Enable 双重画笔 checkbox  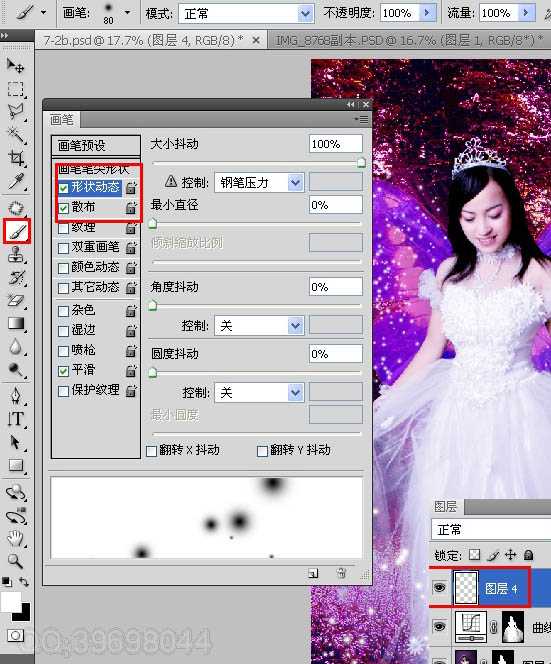pyautogui.click(x=64, y=248)
